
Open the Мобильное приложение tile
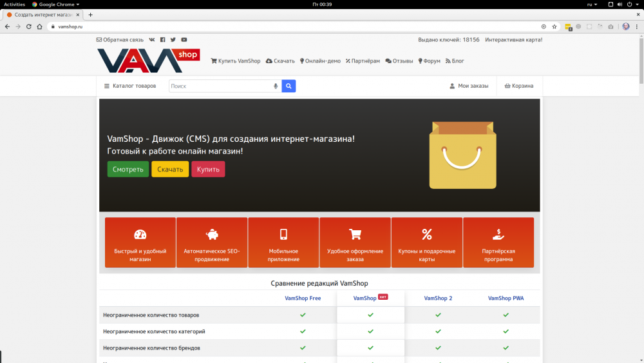click(283, 242)
